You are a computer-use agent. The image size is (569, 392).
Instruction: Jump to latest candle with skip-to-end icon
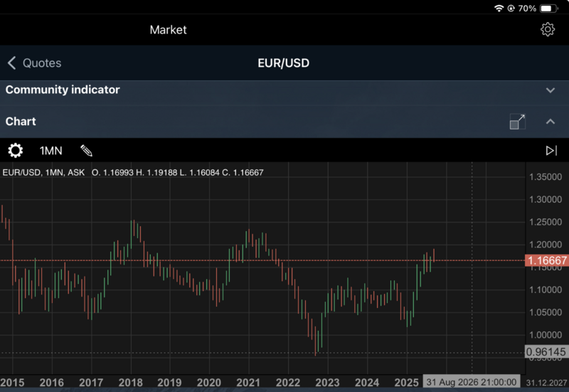tap(551, 151)
